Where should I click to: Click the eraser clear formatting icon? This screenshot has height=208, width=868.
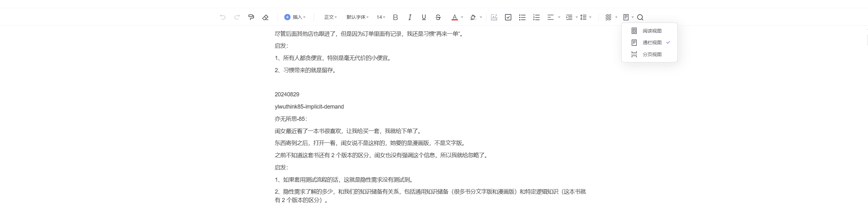[x=266, y=17]
